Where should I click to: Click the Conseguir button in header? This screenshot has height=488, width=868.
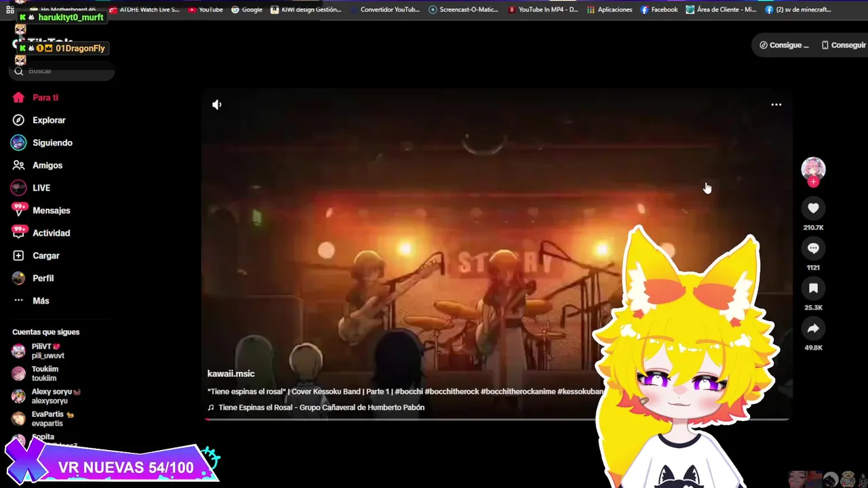click(844, 45)
